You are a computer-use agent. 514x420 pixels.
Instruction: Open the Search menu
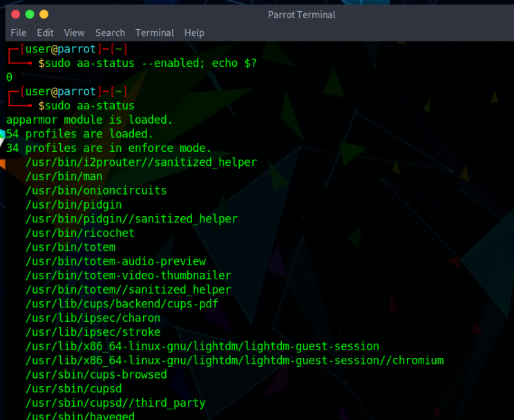(110, 32)
